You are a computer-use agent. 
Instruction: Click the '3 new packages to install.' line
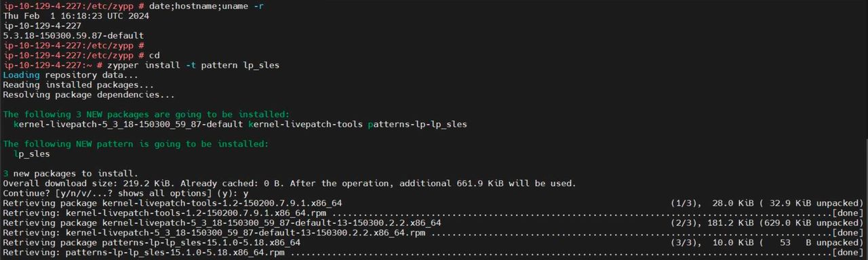click(71, 174)
